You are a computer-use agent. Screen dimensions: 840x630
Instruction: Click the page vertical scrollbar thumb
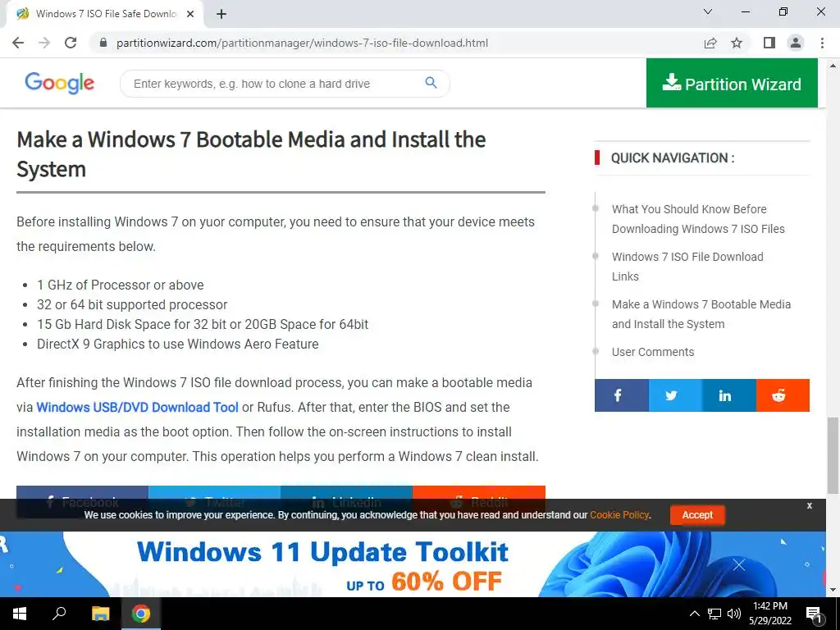pyautogui.click(x=833, y=455)
